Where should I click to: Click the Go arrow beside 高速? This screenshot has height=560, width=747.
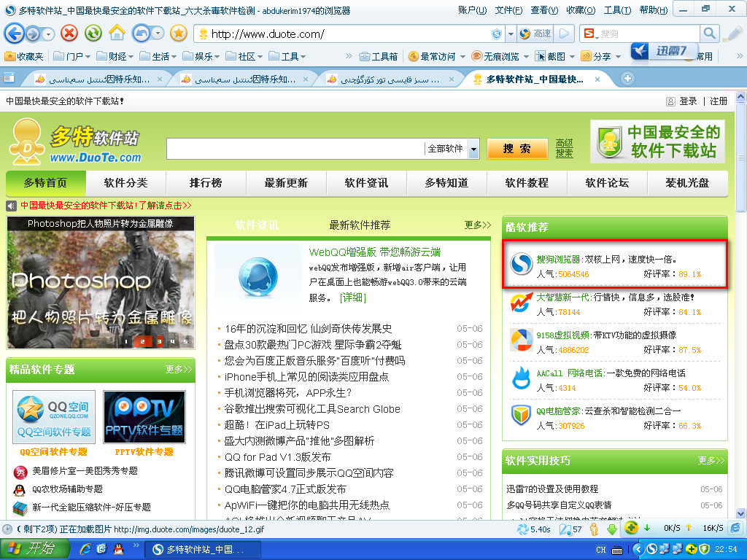[x=564, y=34]
